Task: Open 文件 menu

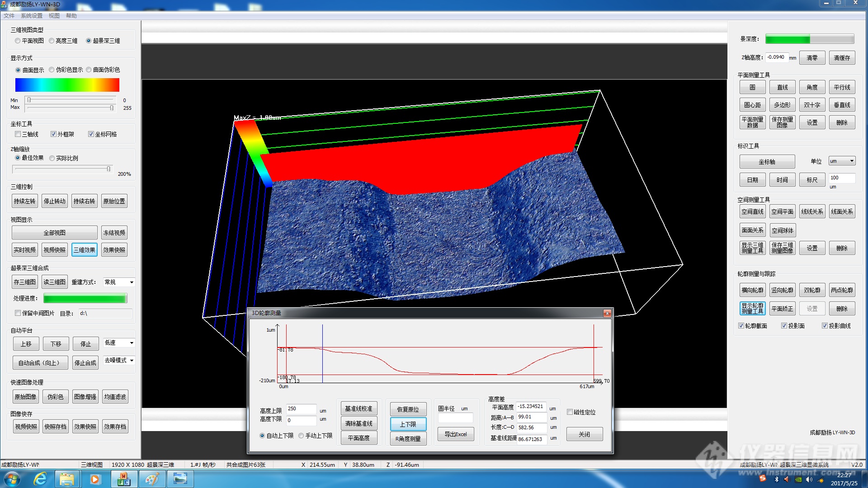Action: point(9,16)
